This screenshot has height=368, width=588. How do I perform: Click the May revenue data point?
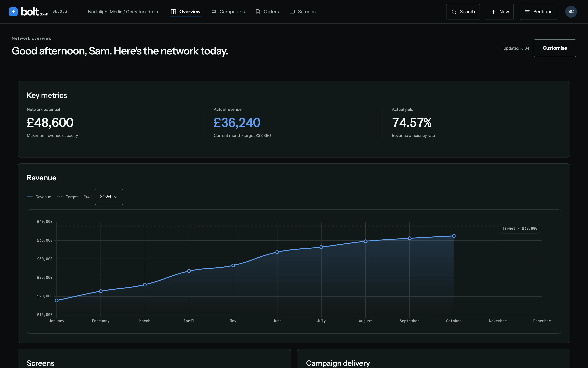[233, 265]
